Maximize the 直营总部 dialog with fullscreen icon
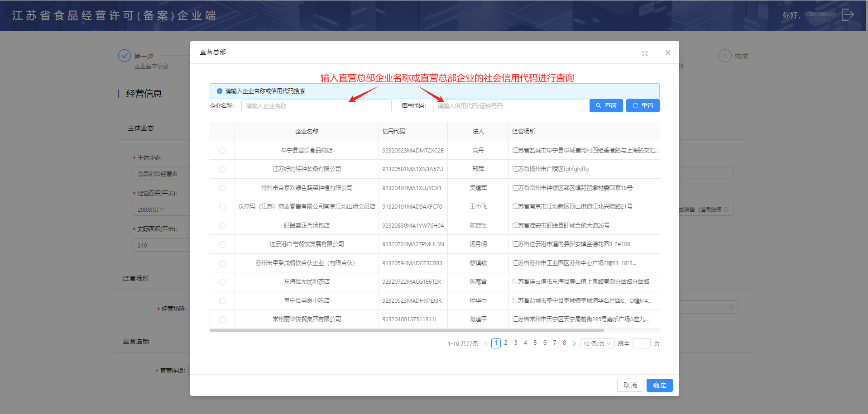 coord(645,53)
